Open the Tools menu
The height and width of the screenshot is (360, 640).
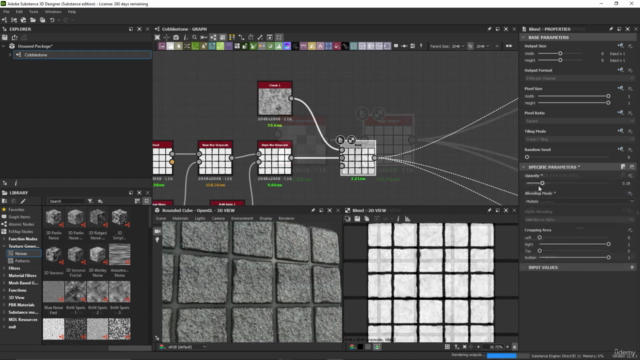[33, 12]
